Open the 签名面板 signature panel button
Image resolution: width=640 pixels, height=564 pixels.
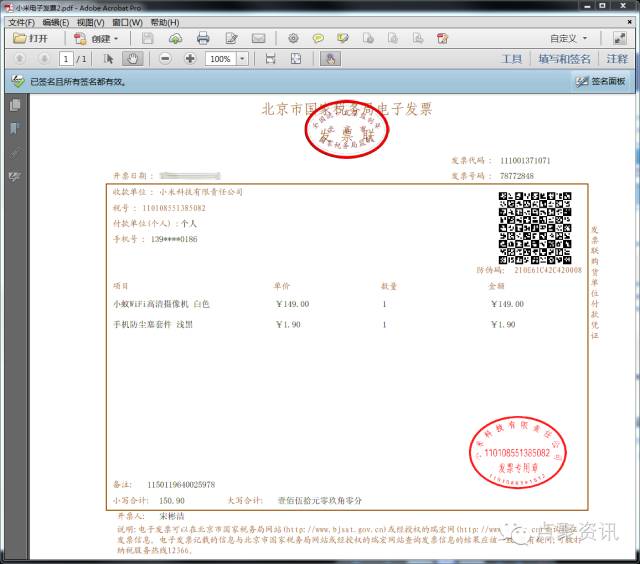600,82
